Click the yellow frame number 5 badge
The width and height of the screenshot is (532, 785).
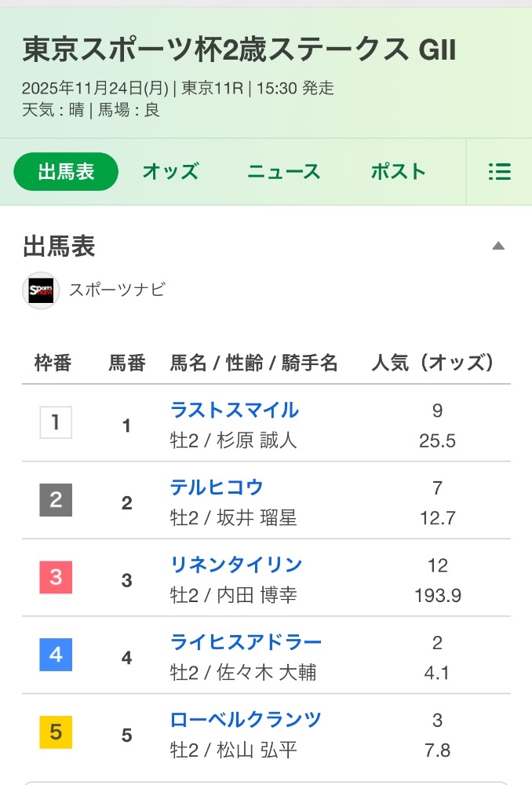56,732
